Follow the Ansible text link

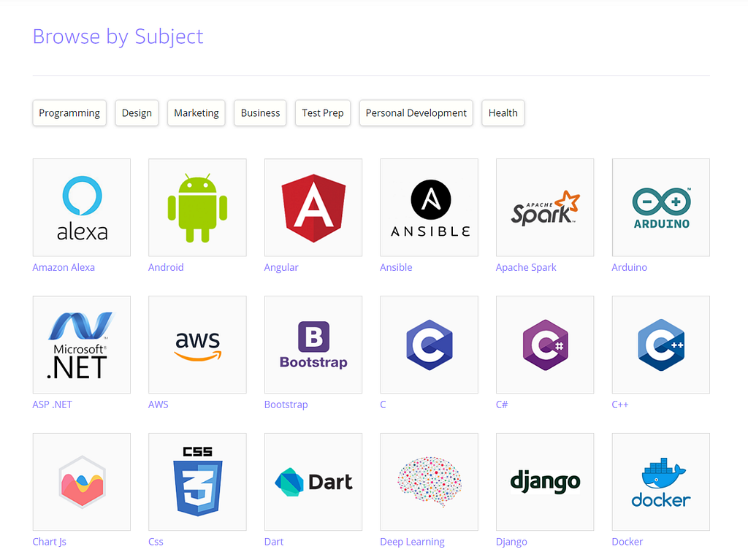pyautogui.click(x=396, y=267)
